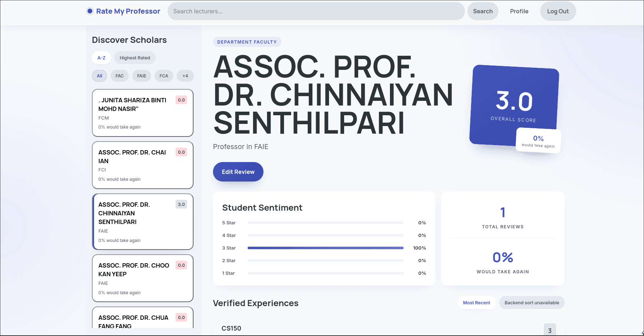Click the Student Sentiment heading
The width and height of the screenshot is (644, 336).
(262, 207)
